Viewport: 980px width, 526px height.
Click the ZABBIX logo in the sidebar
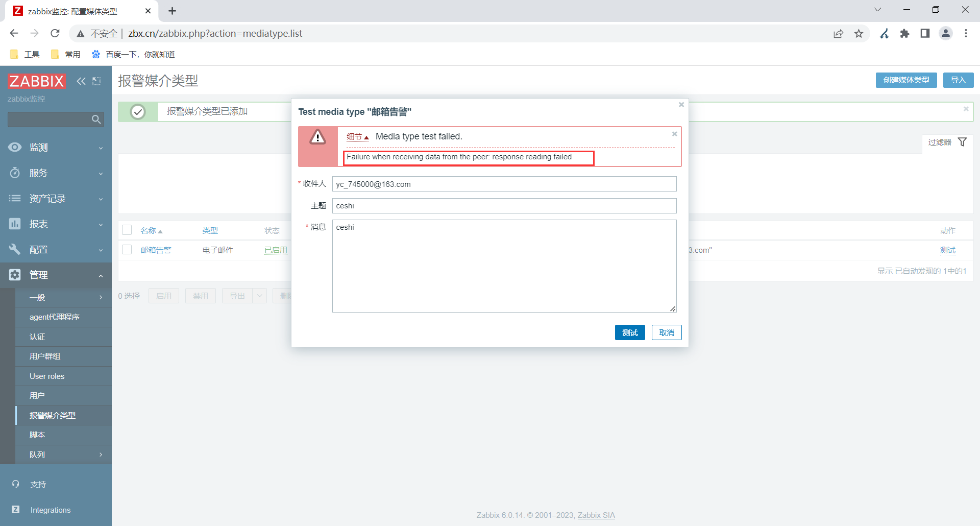tap(37, 81)
